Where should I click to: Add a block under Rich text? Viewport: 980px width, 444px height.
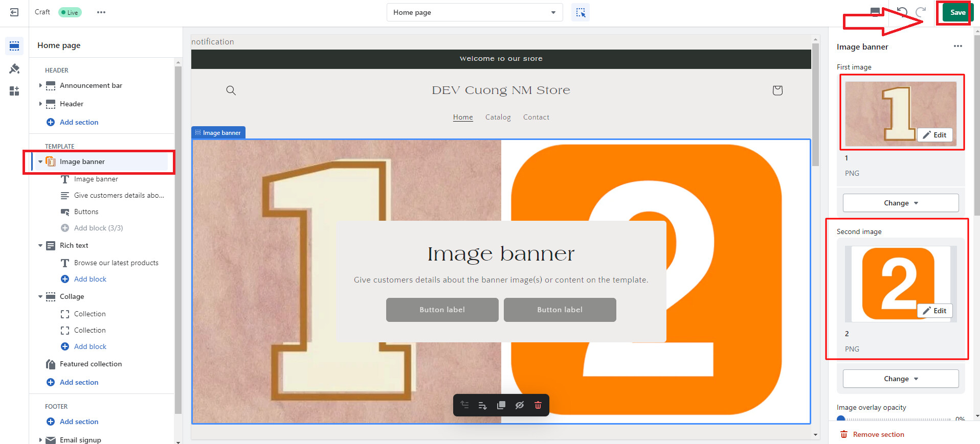[x=84, y=279]
